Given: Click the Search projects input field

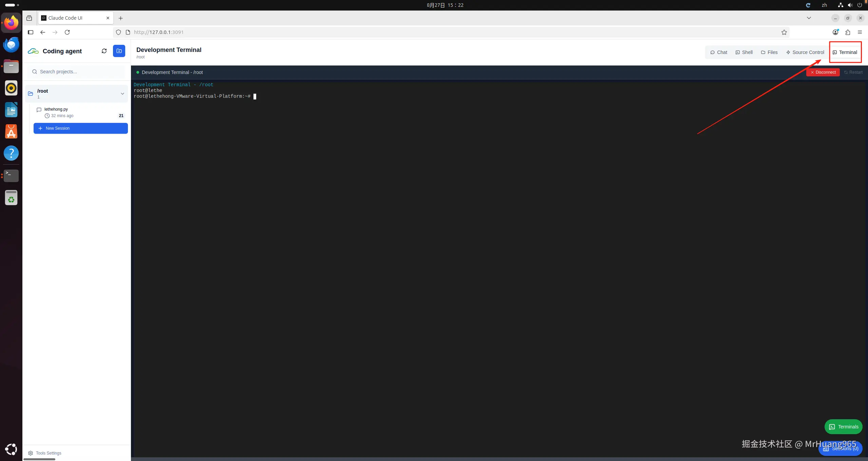Looking at the screenshot, I should pyautogui.click(x=78, y=72).
